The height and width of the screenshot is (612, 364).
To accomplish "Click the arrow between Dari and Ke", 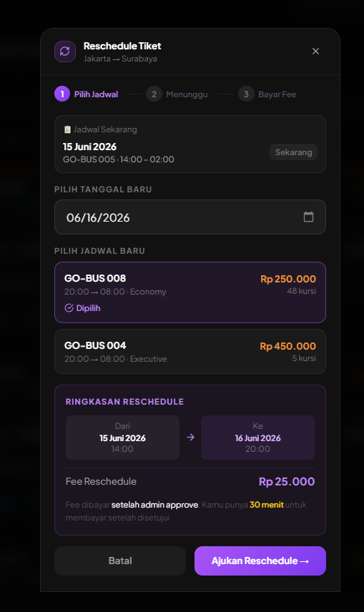I will [190, 437].
